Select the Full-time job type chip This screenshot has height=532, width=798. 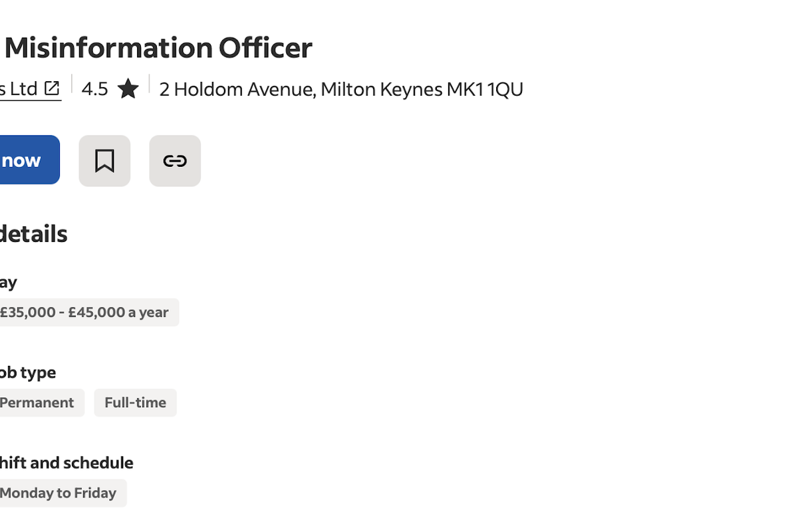[135, 403]
